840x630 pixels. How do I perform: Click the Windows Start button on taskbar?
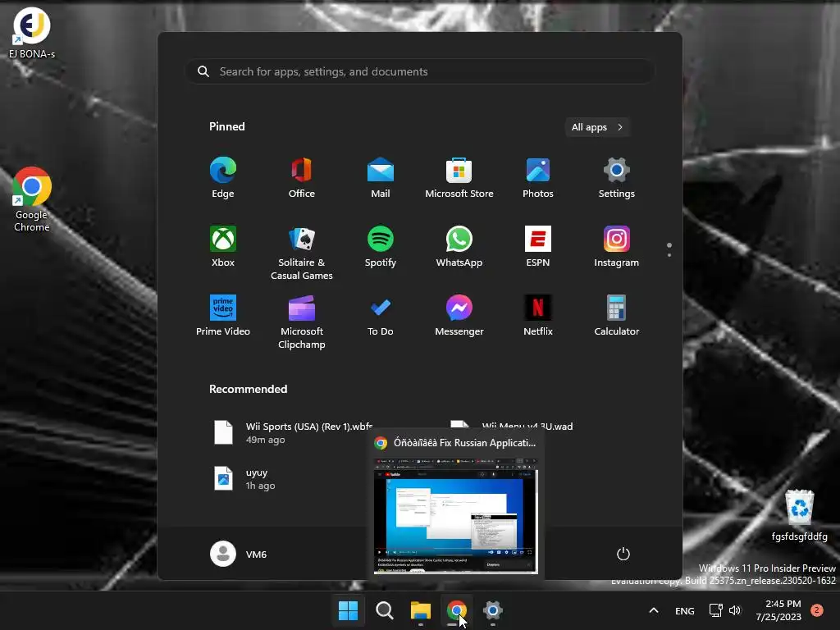pyautogui.click(x=348, y=610)
